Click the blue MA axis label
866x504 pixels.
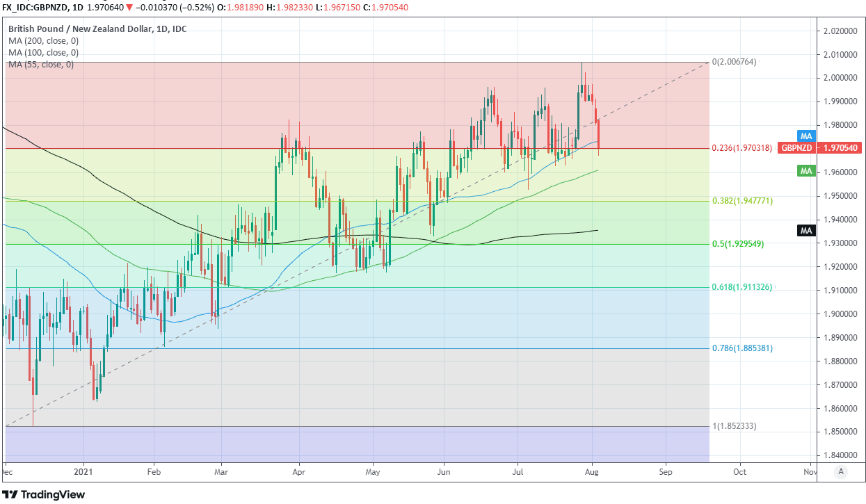(806, 136)
